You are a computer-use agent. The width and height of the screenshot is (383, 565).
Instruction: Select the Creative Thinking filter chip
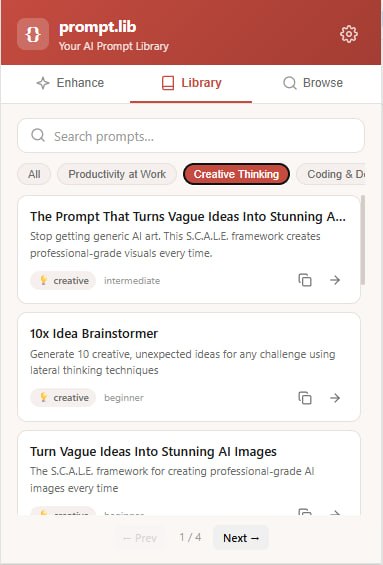coord(236,174)
